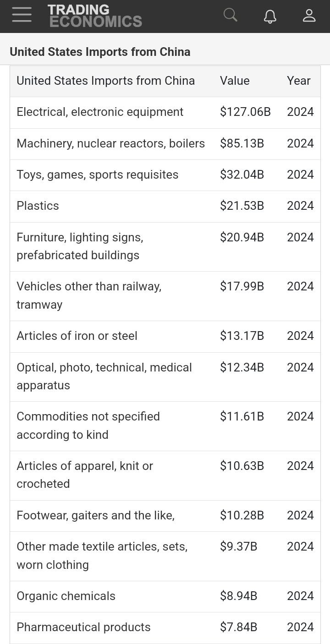Open Pharmaceutical products link
330x644 pixels.
pyautogui.click(x=83, y=627)
